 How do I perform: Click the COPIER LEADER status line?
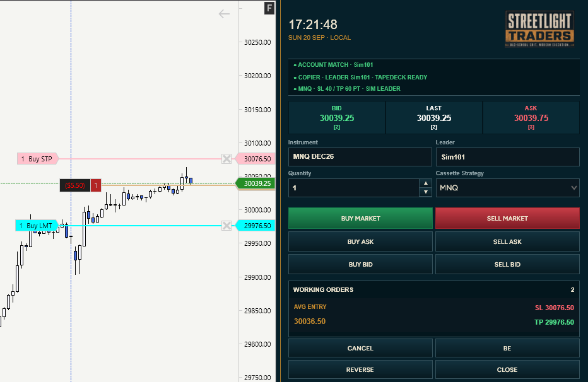point(360,78)
